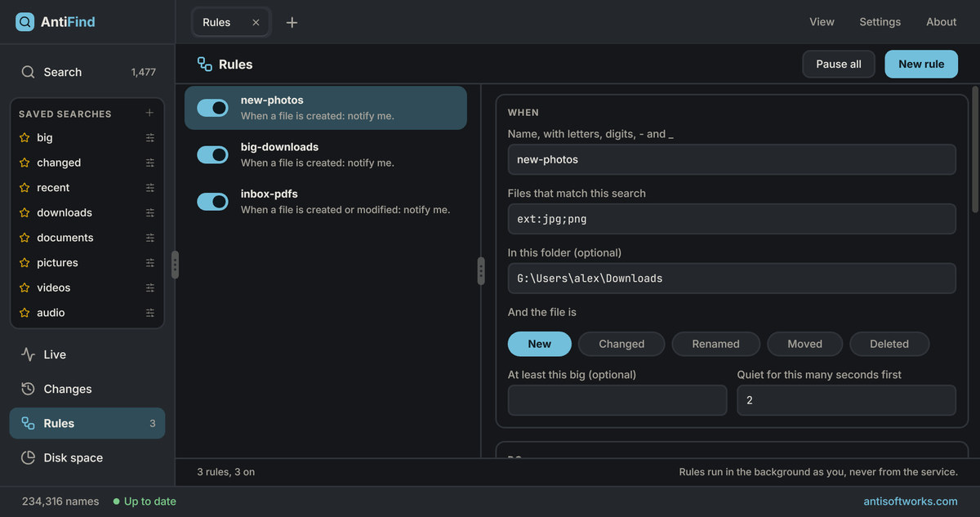Viewport: 980px width, 517px height.
Task: Click the star icon next to changed
Action: [x=24, y=163]
